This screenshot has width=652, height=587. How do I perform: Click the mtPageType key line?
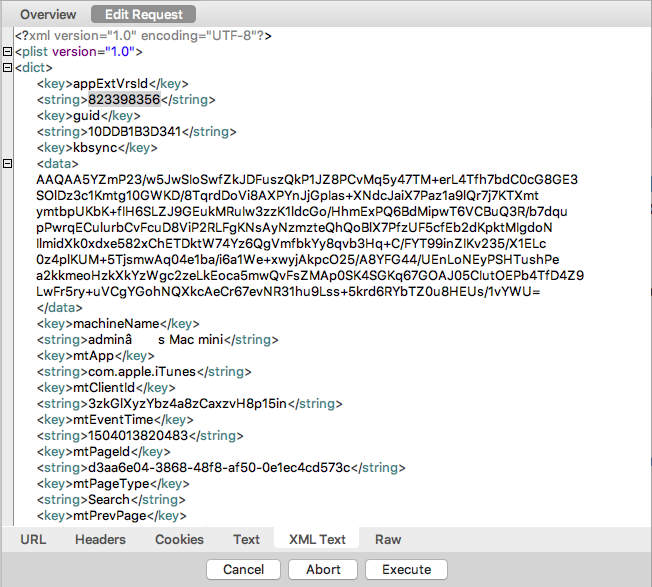(113, 483)
